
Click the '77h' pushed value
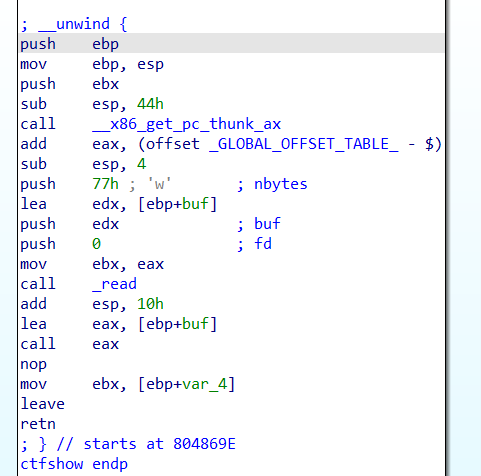click(105, 184)
